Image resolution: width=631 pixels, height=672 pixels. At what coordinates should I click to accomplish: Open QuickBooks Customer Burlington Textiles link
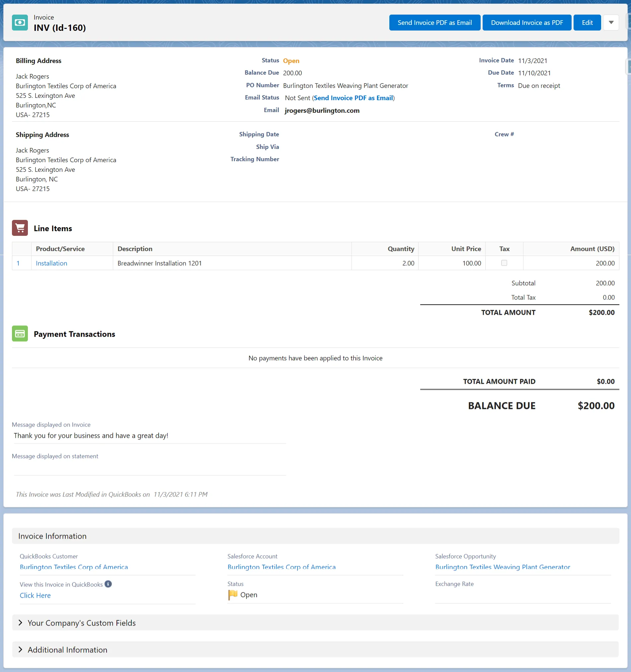pos(74,567)
